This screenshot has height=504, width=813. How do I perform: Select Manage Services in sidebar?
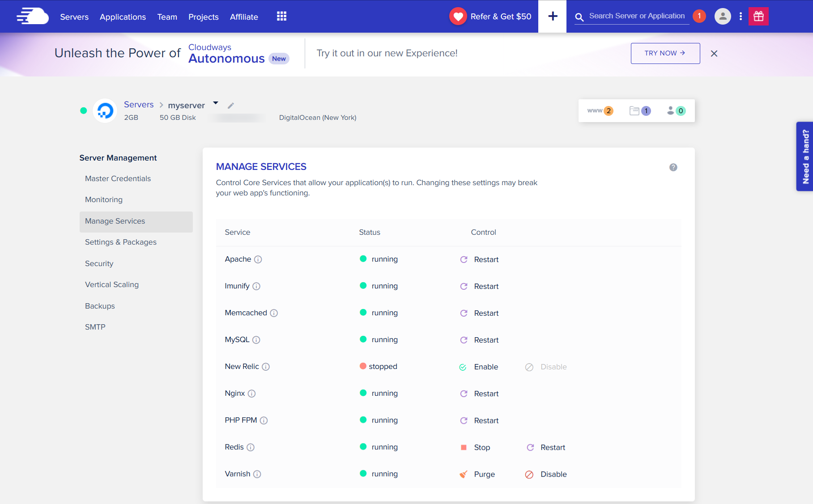[136, 221]
